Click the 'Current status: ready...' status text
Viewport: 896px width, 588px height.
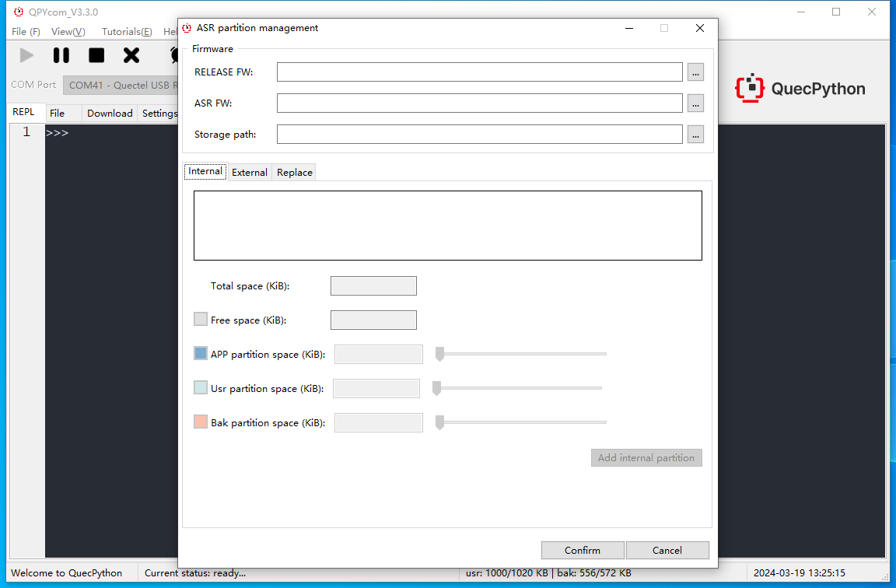tap(195, 572)
